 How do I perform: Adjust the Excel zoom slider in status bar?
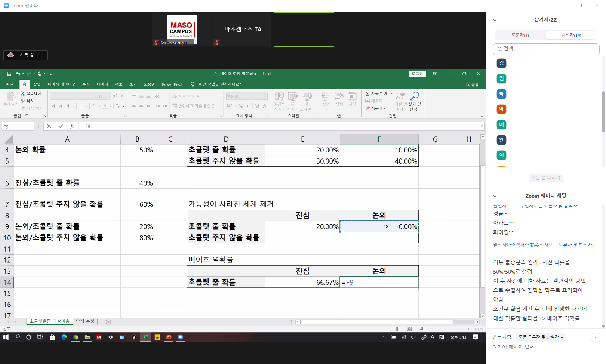[450, 329]
